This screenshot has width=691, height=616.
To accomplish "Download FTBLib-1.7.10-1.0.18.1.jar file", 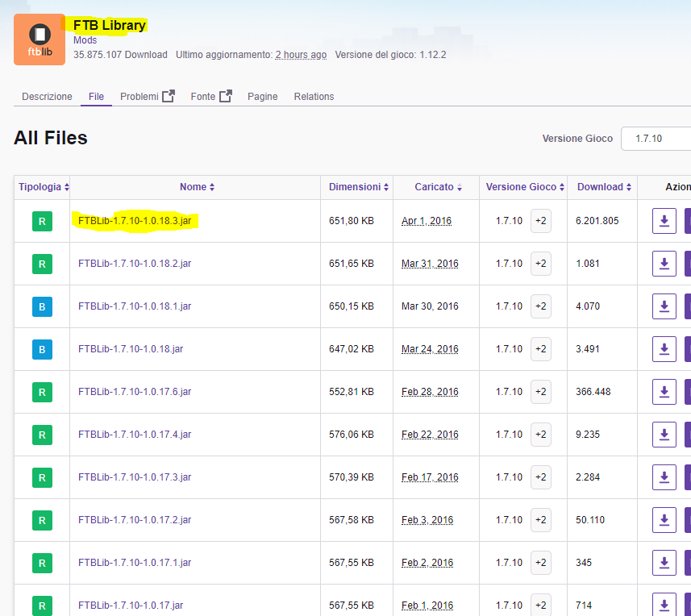I will tap(664, 306).
